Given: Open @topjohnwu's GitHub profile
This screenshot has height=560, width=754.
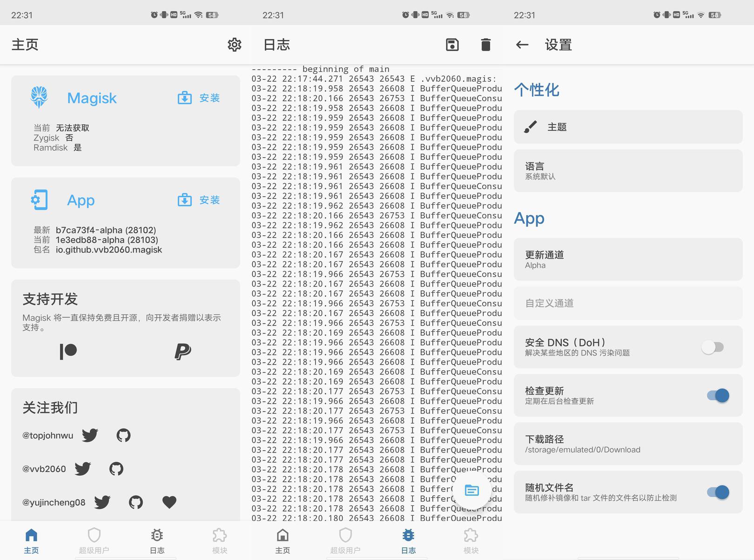Looking at the screenshot, I should coord(123,435).
